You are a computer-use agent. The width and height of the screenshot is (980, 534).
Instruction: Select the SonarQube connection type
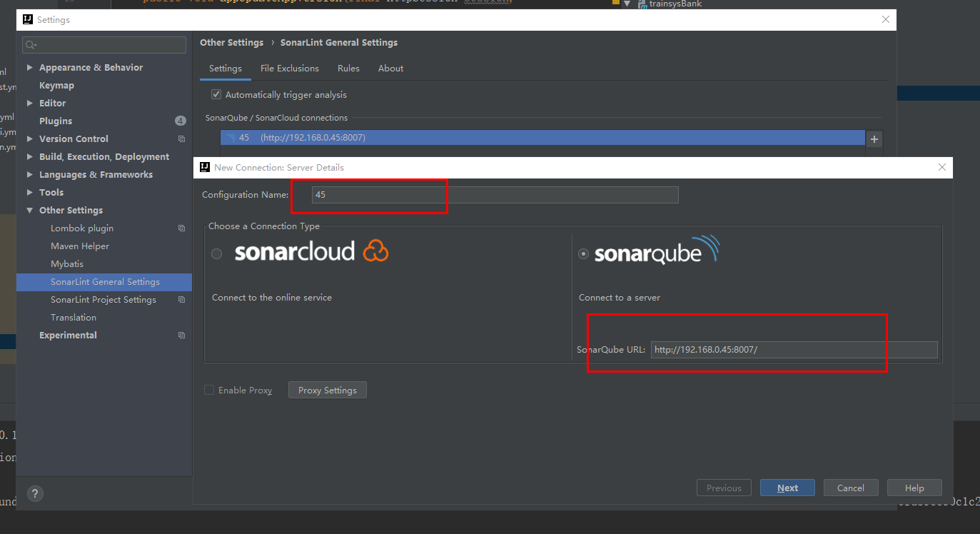584,253
